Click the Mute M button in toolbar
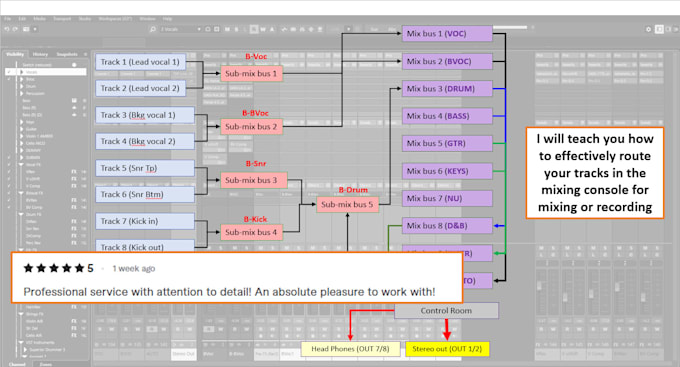Viewport: 680px width, 367px height. [x=227, y=29]
